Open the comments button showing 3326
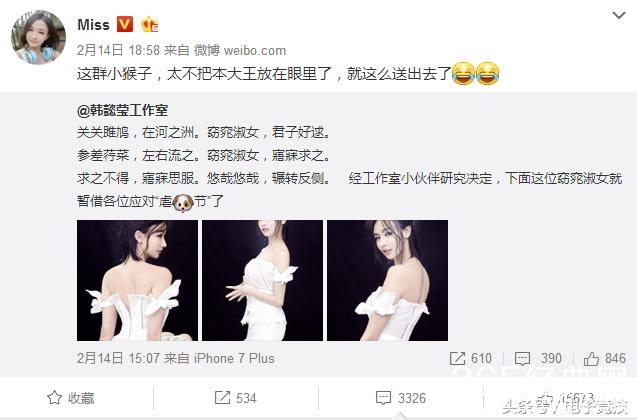Screen dimensions: 637x420 click(x=401, y=398)
